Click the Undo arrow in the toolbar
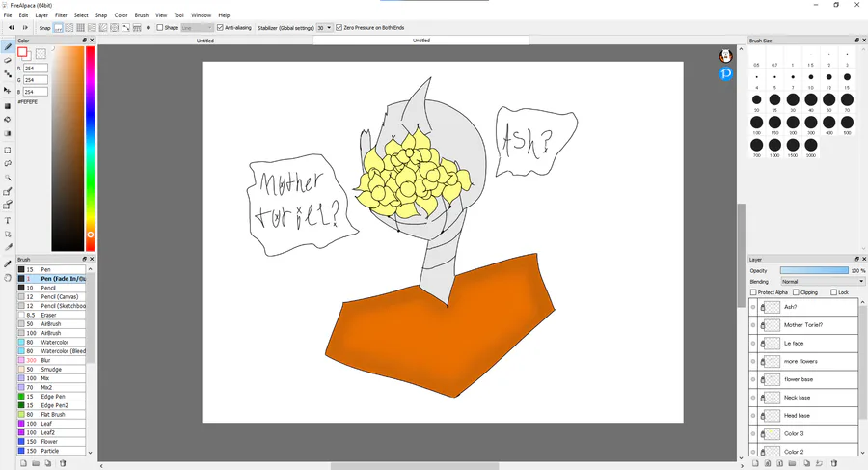 (11, 27)
